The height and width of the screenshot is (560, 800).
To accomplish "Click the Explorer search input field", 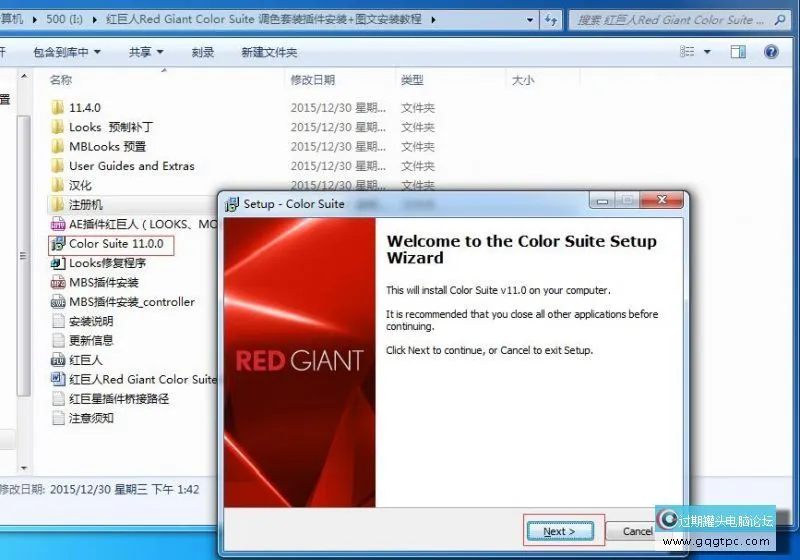I will tap(670, 20).
